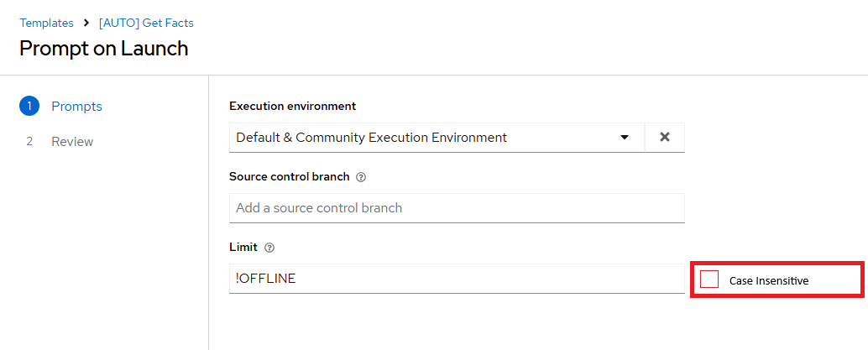This screenshot has width=868, height=350.
Task: Focus the Source control branch input field
Action: (x=457, y=208)
